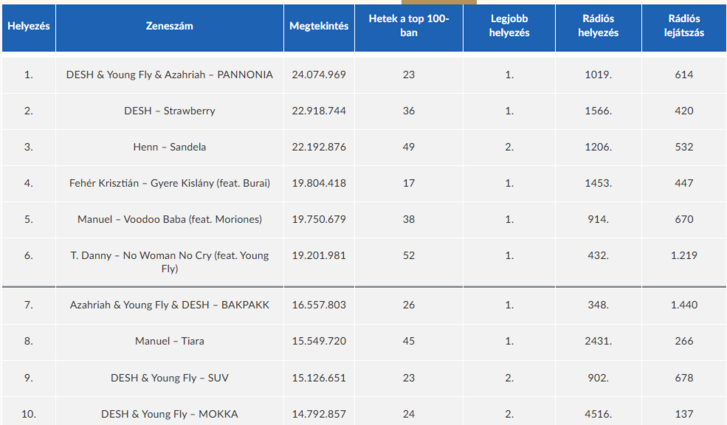This screenshot has width=727, height=425.
Task: Click radio plays 447 for Gyere Kislány
Action: (684, 183)
